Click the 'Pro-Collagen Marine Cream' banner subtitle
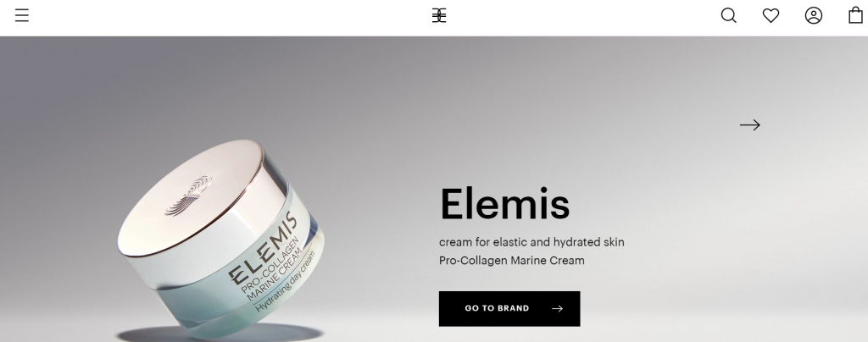868x342 pixels. (511, 260)
